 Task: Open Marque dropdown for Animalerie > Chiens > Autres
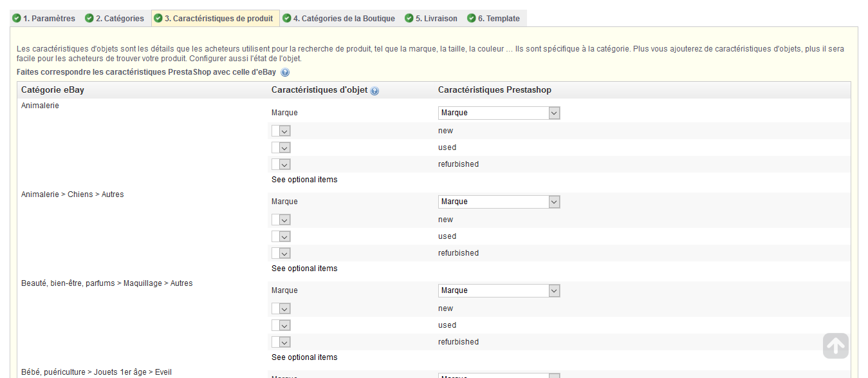(x=499, y=202)
